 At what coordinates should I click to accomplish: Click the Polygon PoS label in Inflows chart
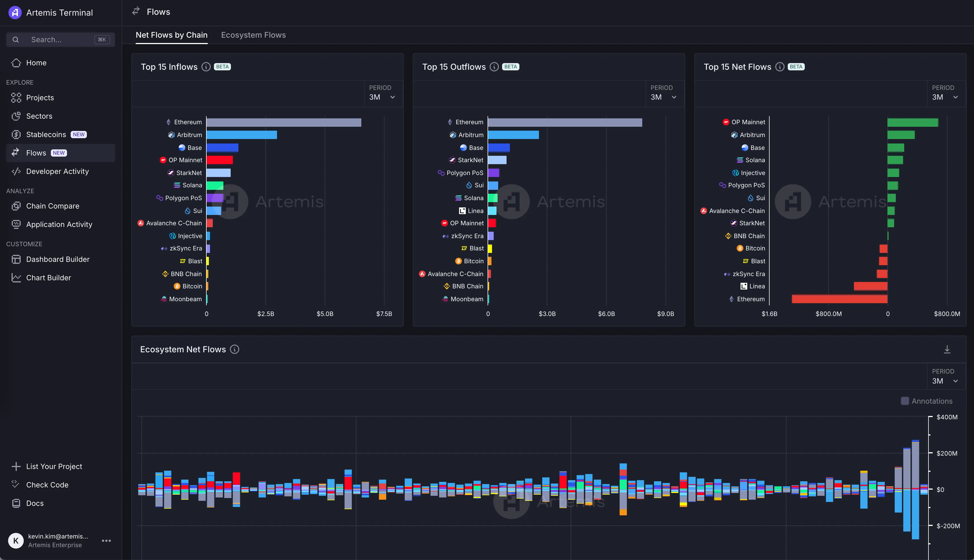pyautogui.click(x=183, y=198)
